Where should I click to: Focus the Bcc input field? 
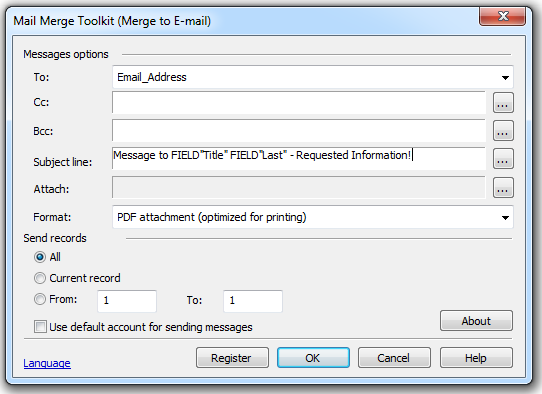tap(299, 131)
